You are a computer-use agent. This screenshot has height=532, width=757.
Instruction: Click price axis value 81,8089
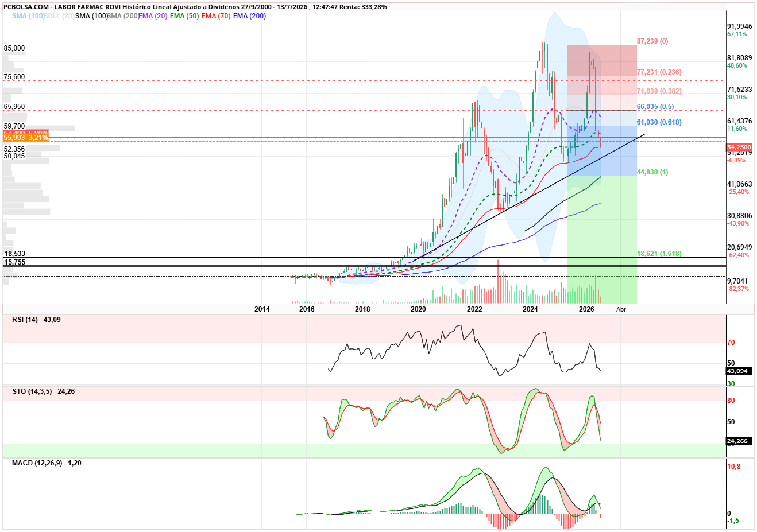tap(740, 58)
